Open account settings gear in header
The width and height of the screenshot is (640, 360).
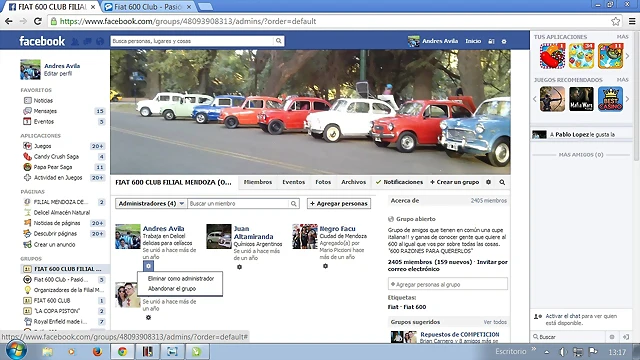click(504, 41)
